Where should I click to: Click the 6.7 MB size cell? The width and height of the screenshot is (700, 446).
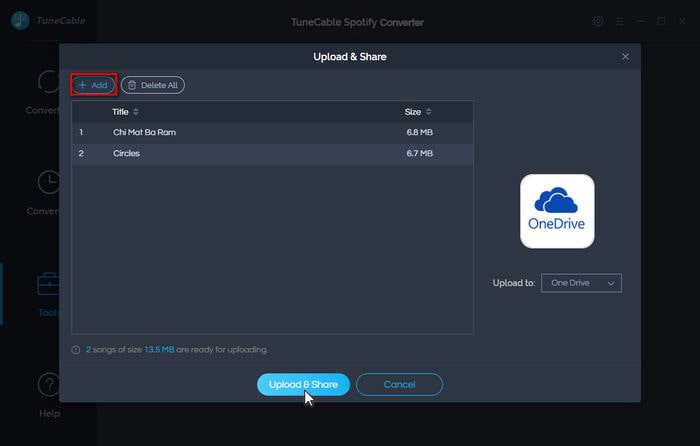[x=419, y=154]
